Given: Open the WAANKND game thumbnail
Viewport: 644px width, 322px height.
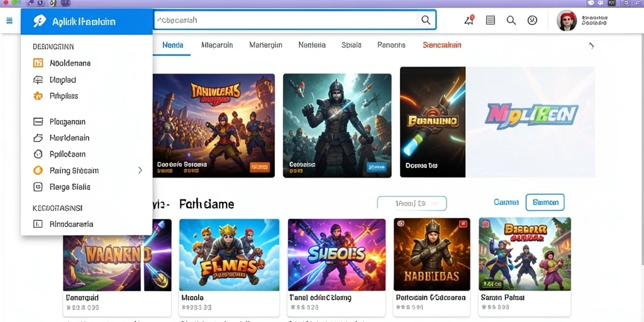Looking at the screenshot, I should coord(118,255).
